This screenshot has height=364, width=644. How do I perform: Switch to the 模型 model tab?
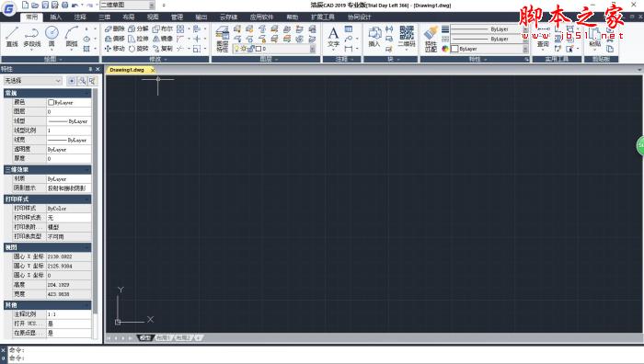tap(145, 337)
